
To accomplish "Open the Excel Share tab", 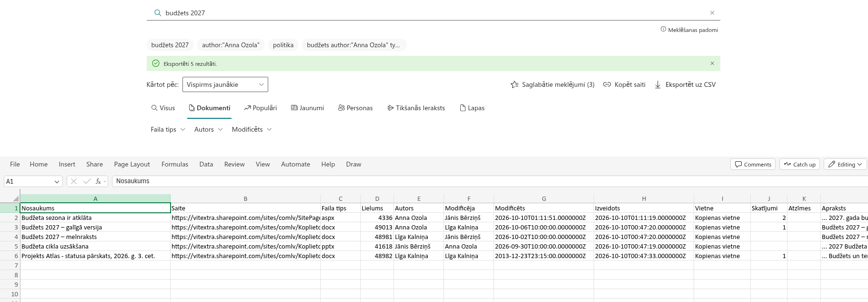I will 94,164.
